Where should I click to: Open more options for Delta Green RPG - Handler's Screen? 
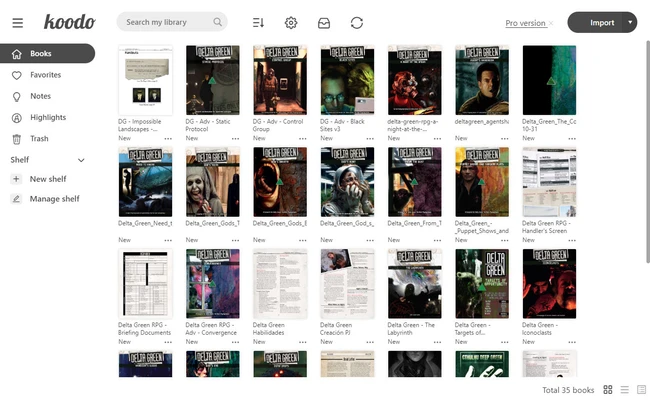click(572, 240)
